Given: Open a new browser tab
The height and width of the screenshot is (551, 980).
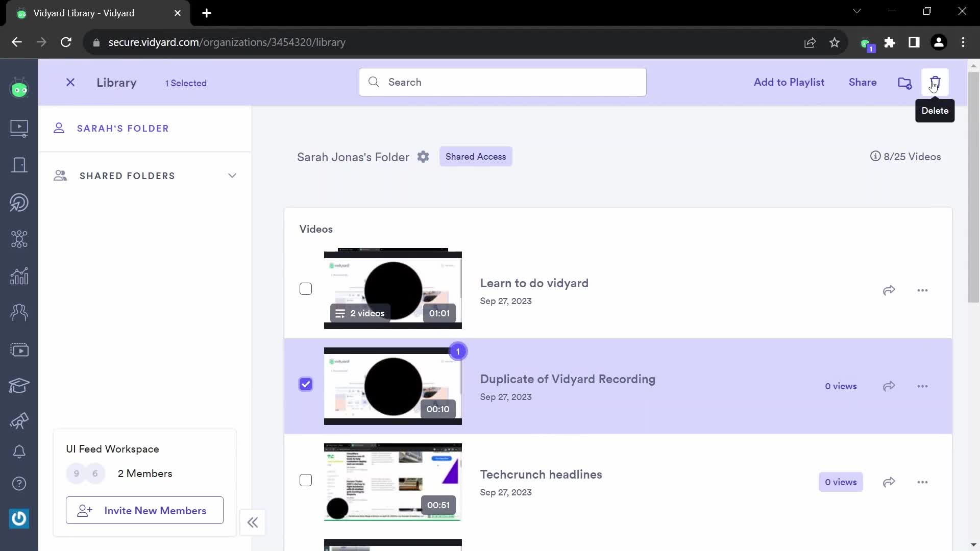Looking at the screenshot, I should coord(207,13).
